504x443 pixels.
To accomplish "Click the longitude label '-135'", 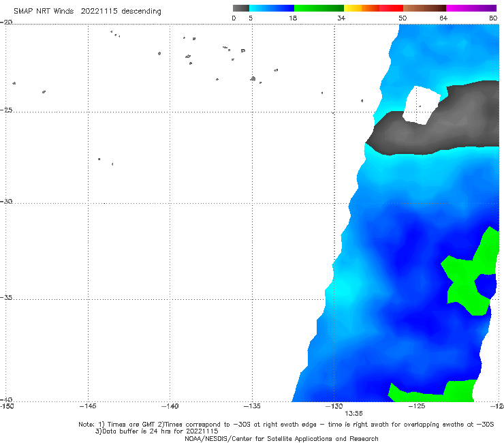I will click(x=252, y=406).
